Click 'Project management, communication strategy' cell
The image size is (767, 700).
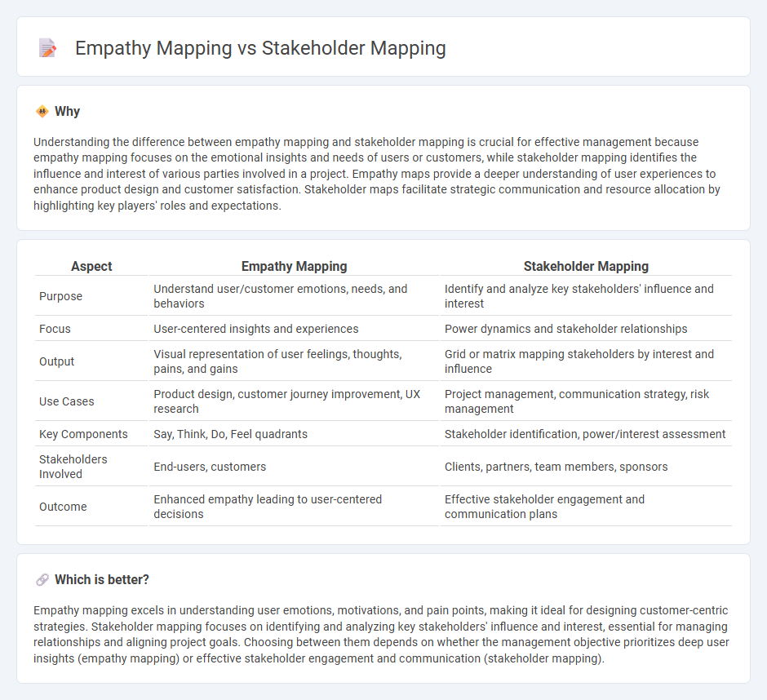tap(586, 401)
